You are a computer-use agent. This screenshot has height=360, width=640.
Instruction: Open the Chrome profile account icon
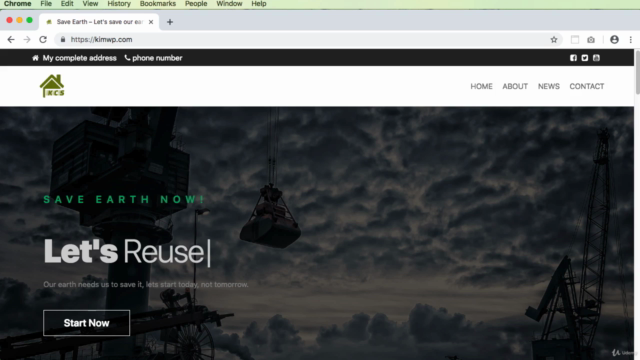point(614,40)
